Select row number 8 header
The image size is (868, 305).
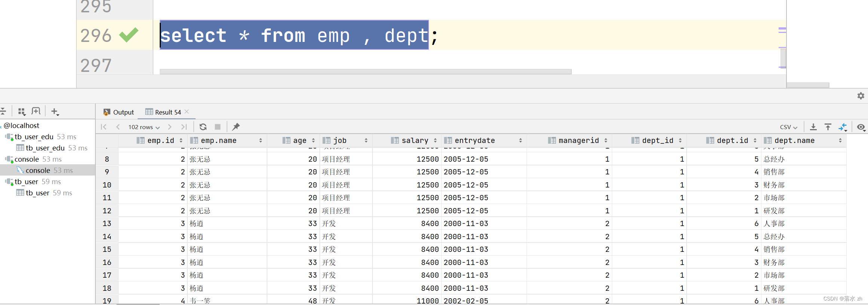pos(107,159)
